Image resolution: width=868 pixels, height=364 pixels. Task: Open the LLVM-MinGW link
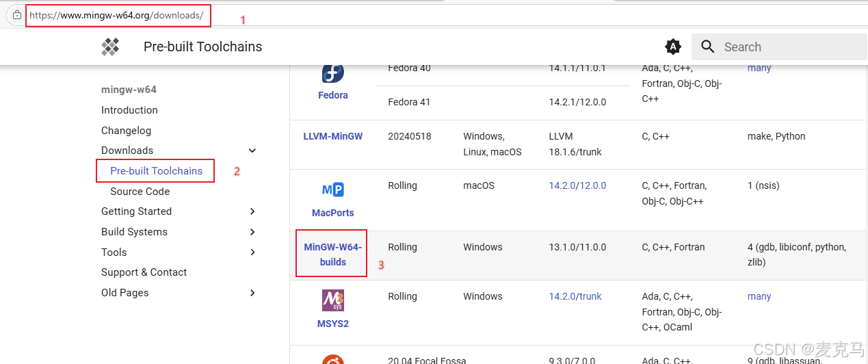tap(333, 136)
